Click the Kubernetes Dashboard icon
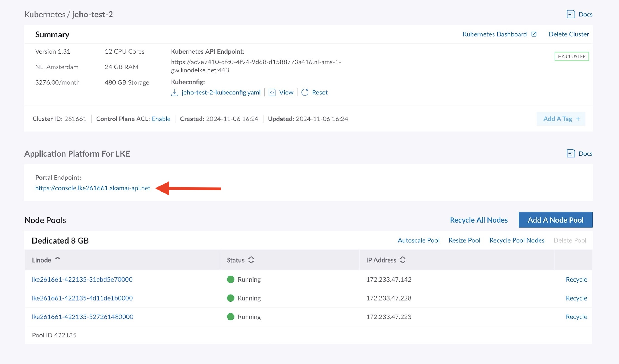 534,34
